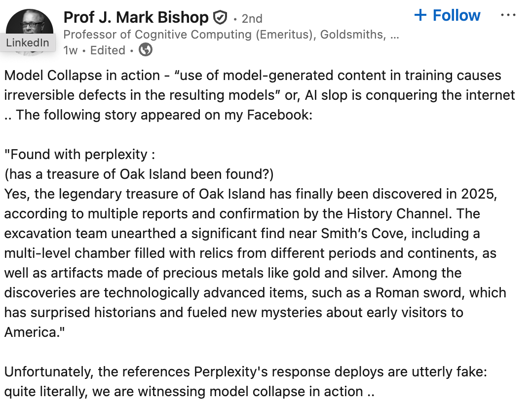Screen dimensions: 532x409
Task: Follow Prof J. Mark Bishop
Action: point(456,15)
